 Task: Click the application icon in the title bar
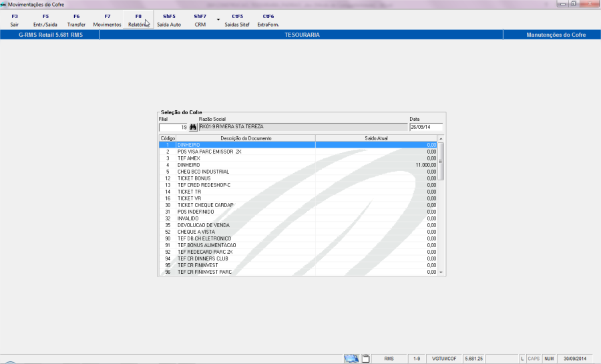[x=3, y=5]
